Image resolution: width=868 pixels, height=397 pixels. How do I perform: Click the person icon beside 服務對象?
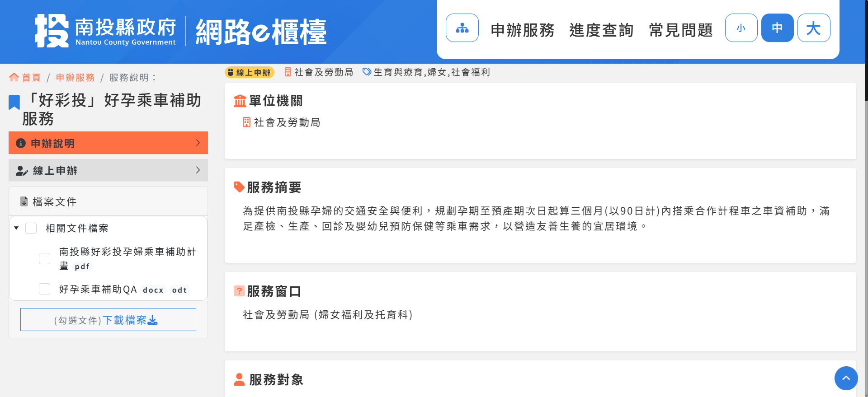pos(239,379)
